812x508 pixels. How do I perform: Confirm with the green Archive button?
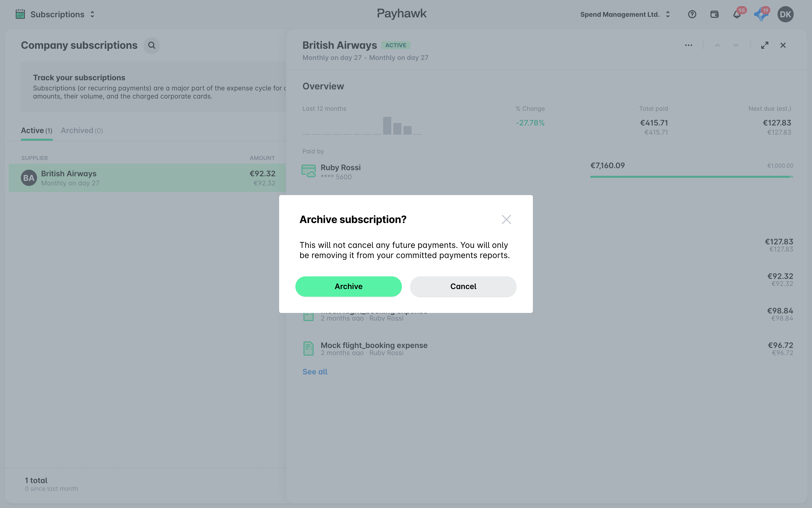[348, 286]
